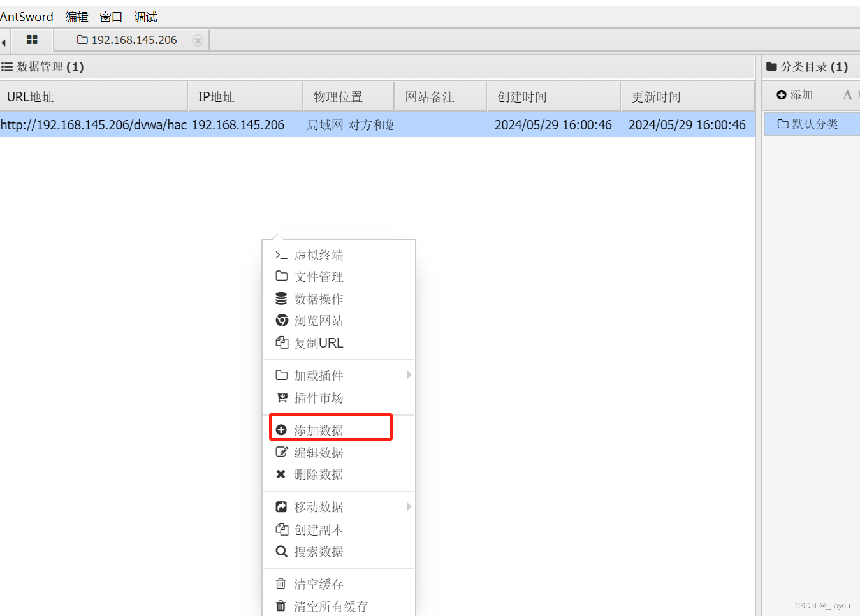This screenshot has width=860, height=616.
Task: Click the trash icon beside 清空所有缓存
Action: (x=281, y=606)
